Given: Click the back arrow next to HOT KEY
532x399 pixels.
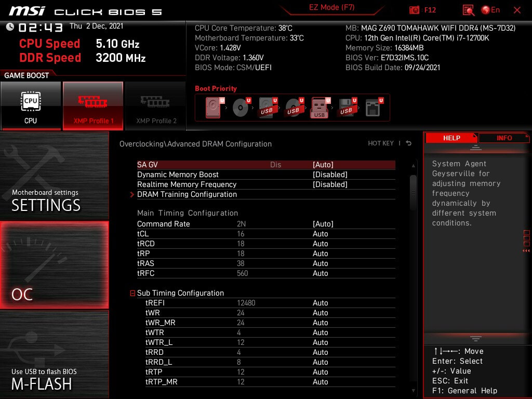Looking at the screenshot, I should (409, 143).
